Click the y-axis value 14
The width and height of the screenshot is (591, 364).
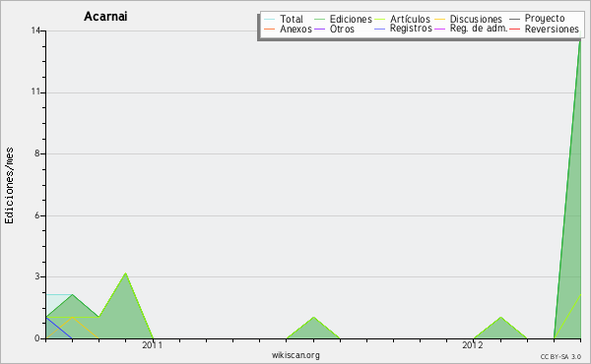pyautogui.click(x=35, y=30)
